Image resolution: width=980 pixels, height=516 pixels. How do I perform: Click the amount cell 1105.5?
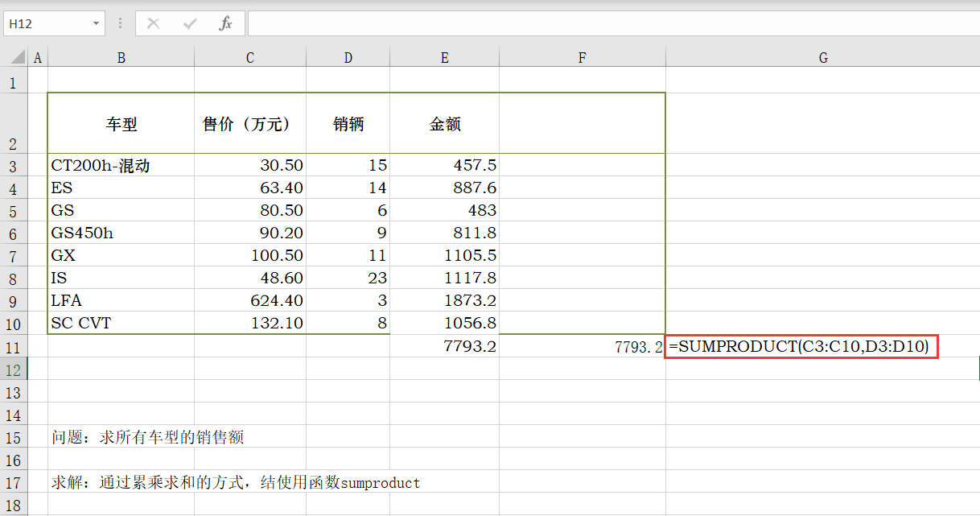444,255
